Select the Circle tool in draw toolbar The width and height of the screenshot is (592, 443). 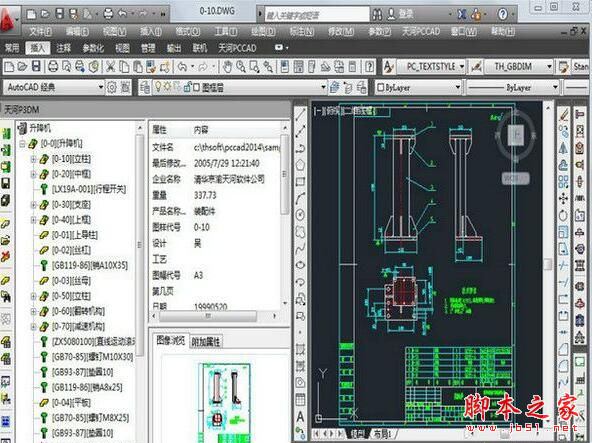point(300,215)
